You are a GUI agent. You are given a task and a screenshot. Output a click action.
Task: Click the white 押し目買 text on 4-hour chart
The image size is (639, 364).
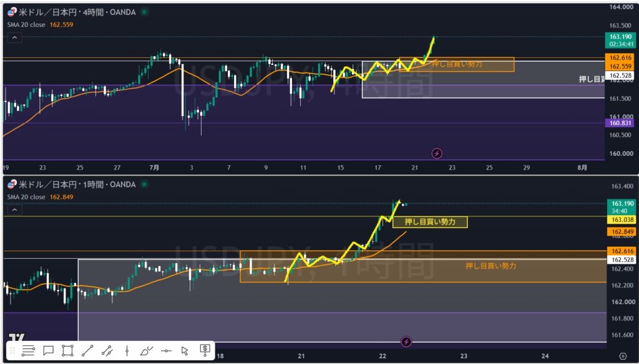click(592, 79)
